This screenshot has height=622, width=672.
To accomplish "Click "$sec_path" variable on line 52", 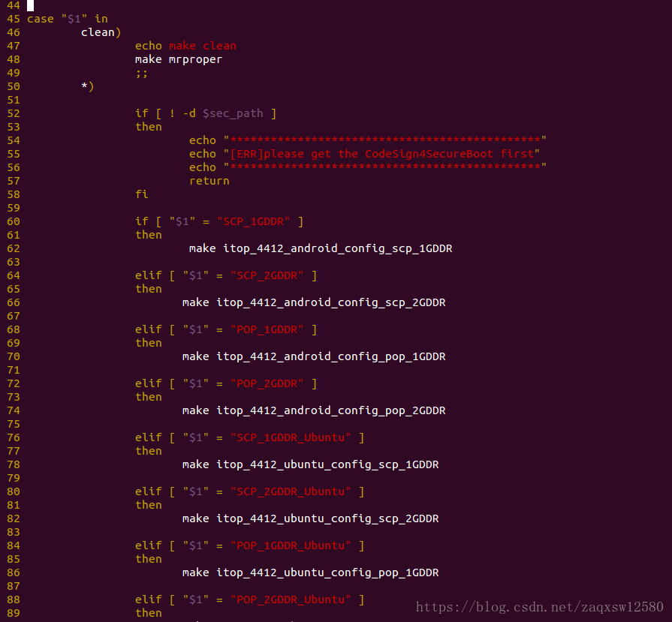I will pos(233,113).
